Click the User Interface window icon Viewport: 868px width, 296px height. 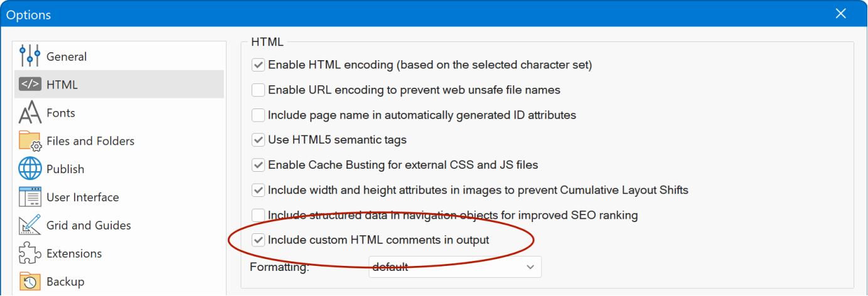pyautogui.click(x=29, y=197)
